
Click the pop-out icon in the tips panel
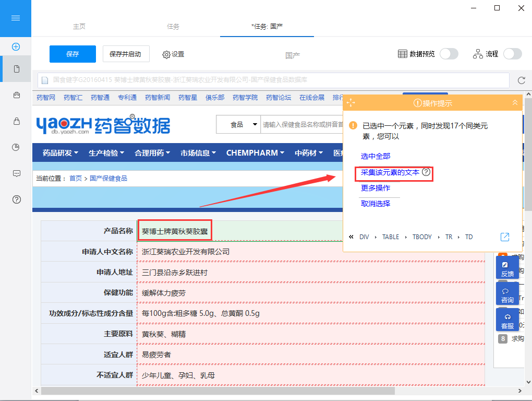(x=505, y=237)
